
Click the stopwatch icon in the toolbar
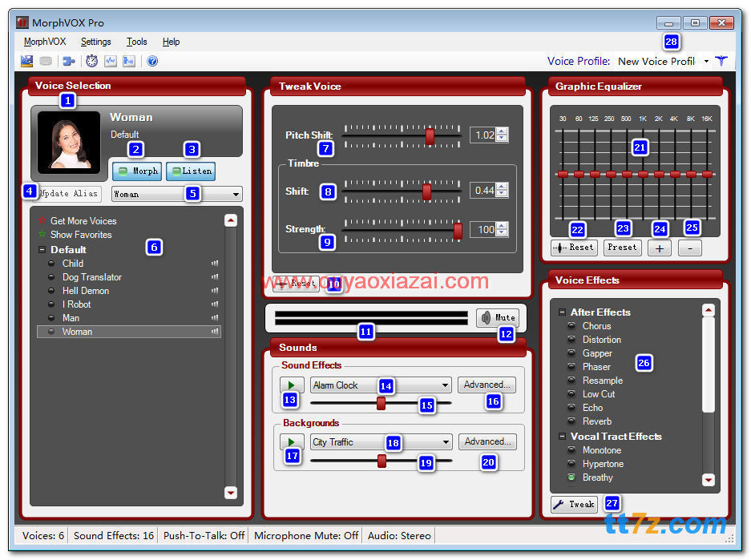(91, 61)
